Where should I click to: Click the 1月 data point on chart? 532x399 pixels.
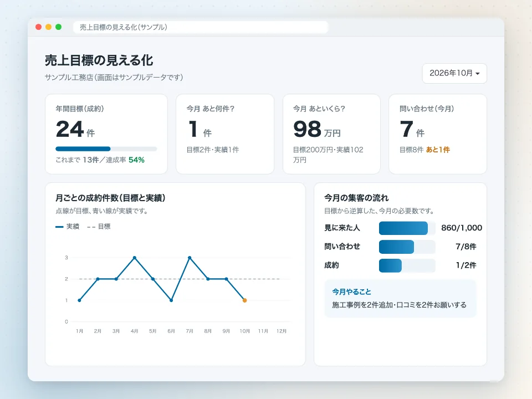(79, 300)
